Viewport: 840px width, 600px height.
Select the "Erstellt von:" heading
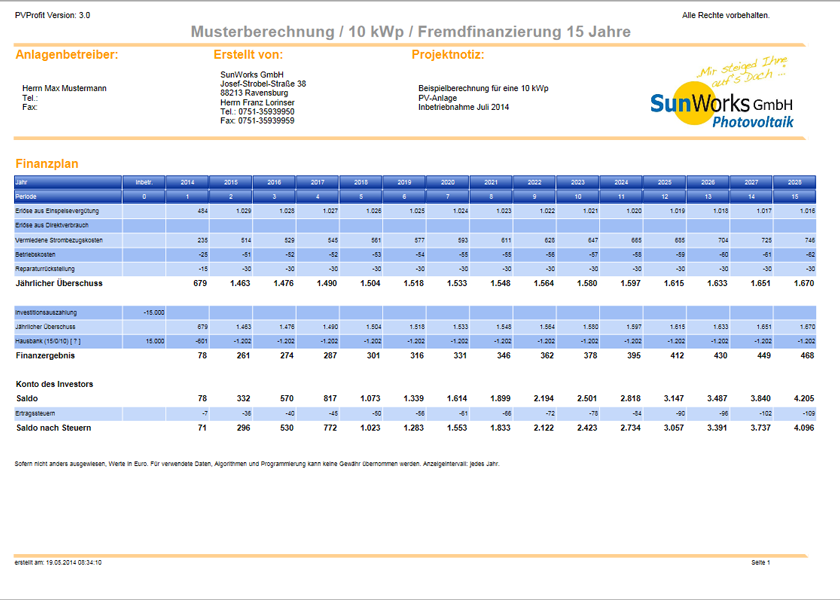coord(248,55)
